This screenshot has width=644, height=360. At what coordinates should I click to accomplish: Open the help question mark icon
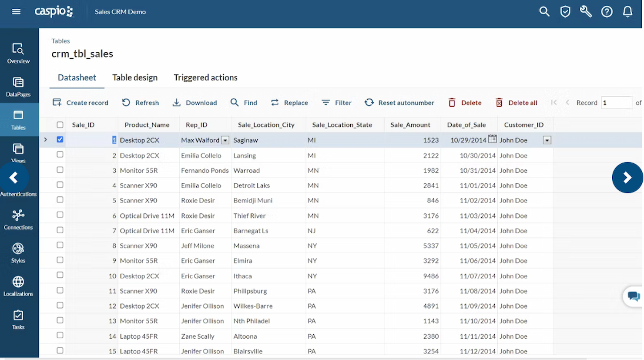pyautogui.click(x=607, y=12)
